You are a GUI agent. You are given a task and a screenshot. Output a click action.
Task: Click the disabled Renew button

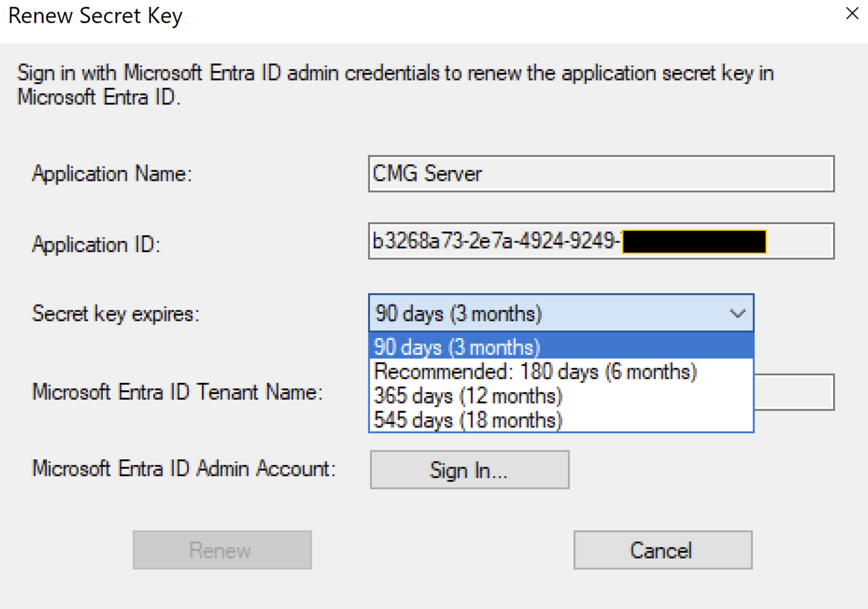click(x=221, y=549)
